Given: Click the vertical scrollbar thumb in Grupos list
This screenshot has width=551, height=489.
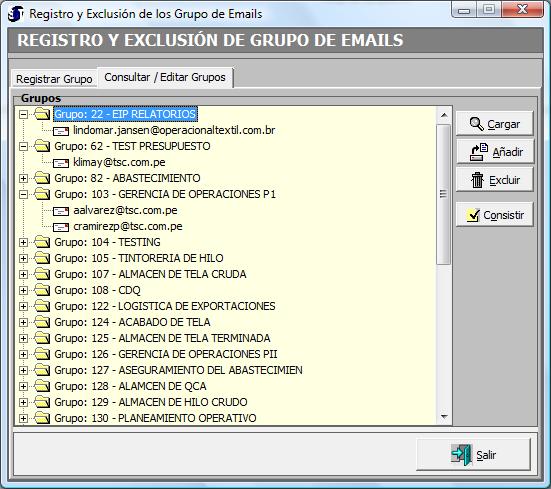Looking at the screenshot, I should click(x=443, y=194).
